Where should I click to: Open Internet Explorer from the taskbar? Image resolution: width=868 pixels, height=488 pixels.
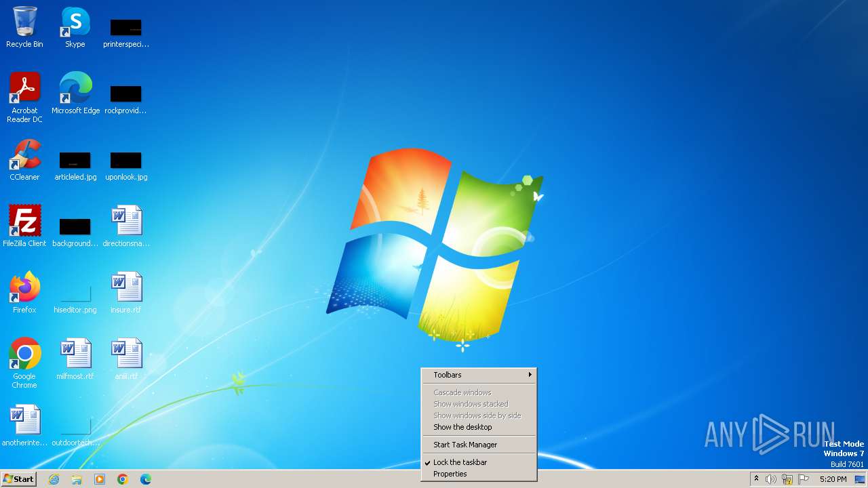click(x=54, y=479)
